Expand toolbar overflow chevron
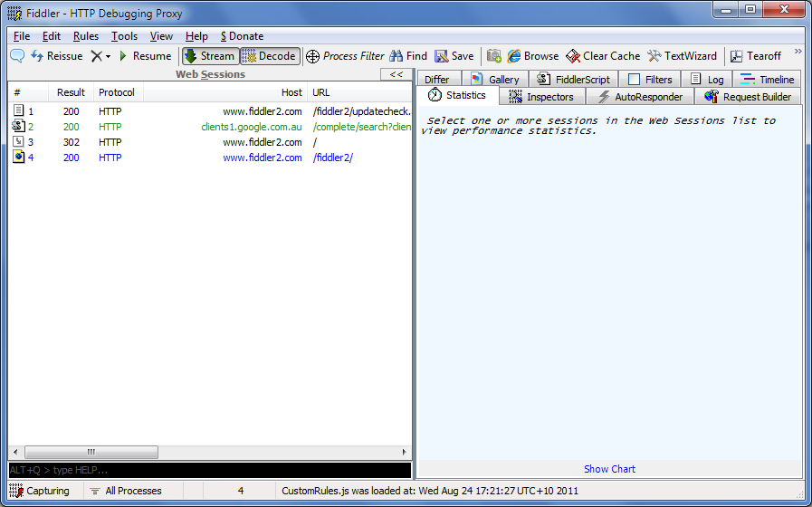Image resolution: width=812 pixels, height=507 pixels. tap(798, 52)
